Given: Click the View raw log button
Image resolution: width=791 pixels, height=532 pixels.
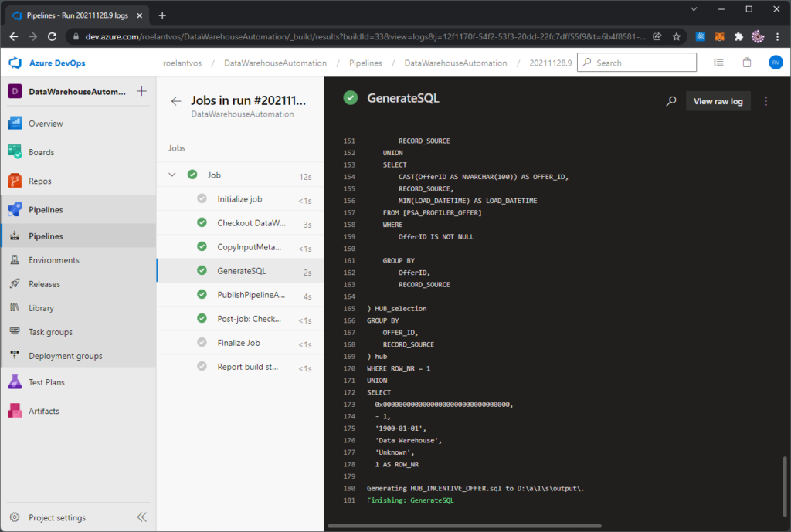Looking at the screenshot, I should [x=718, y=101].
